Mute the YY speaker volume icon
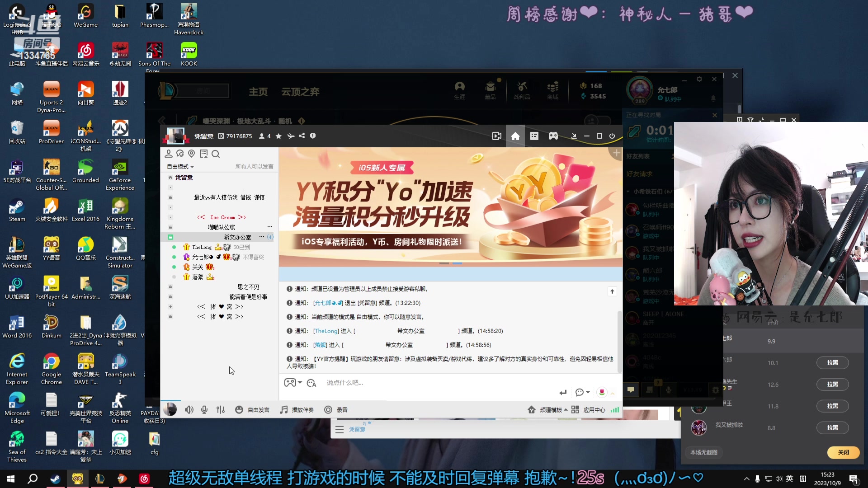Viewport: 868px width, 488px height. pyautogui.click(x=189, y=410)
